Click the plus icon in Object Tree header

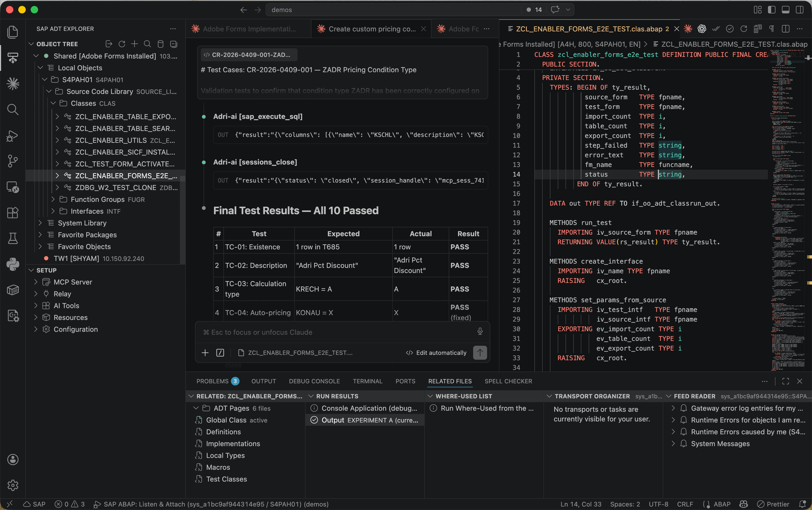135,44
